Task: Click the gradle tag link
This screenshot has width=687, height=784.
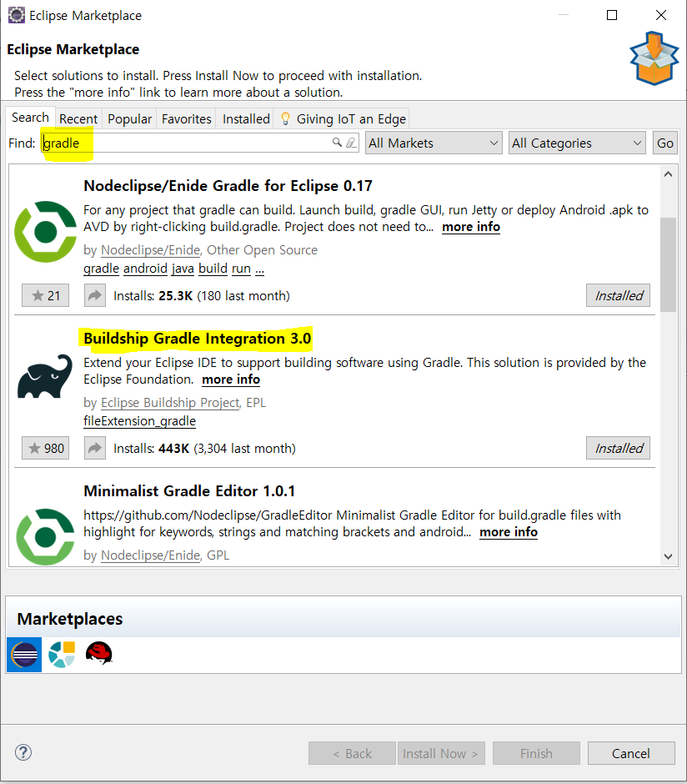Action: click(x=101, y=269)
